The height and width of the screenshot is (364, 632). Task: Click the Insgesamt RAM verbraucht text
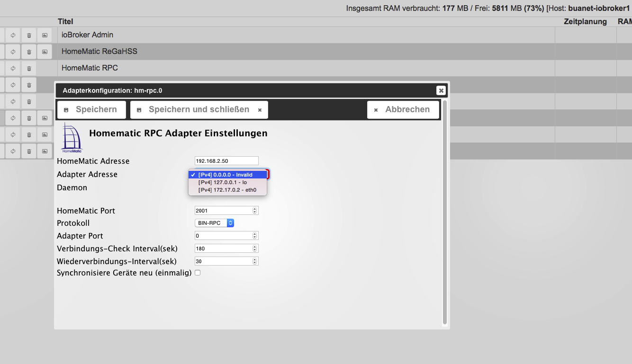393,9
